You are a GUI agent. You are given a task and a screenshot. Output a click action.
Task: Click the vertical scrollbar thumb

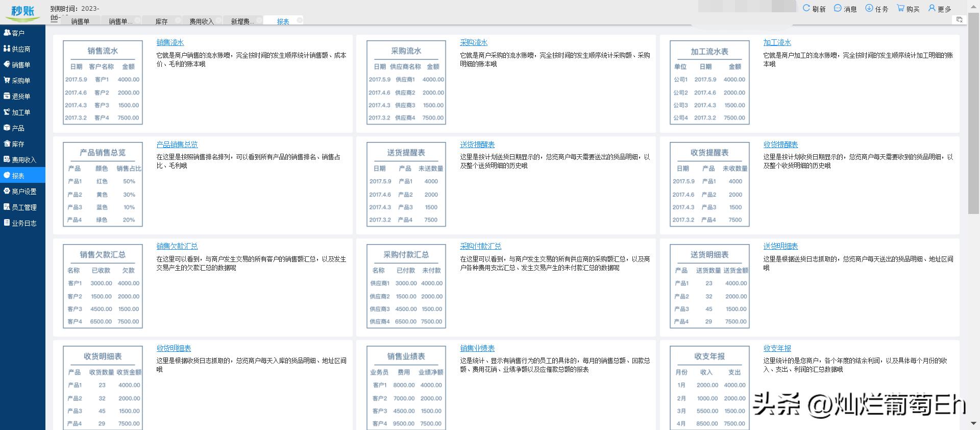click(973, 113)
